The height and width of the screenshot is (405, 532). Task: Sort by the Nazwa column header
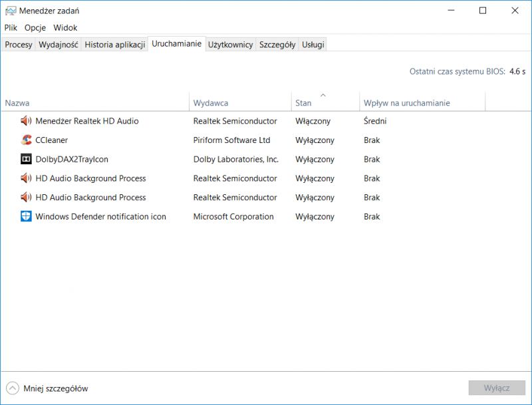point(95,101)
